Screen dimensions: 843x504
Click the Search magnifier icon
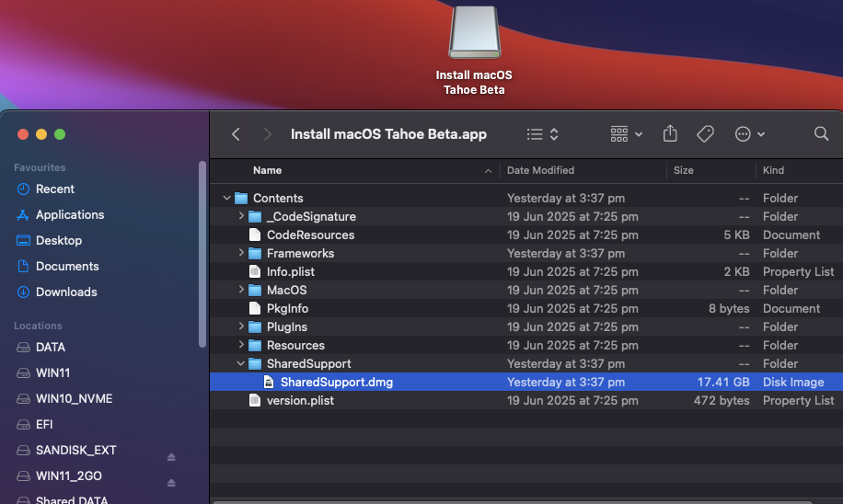click(821, 133)
